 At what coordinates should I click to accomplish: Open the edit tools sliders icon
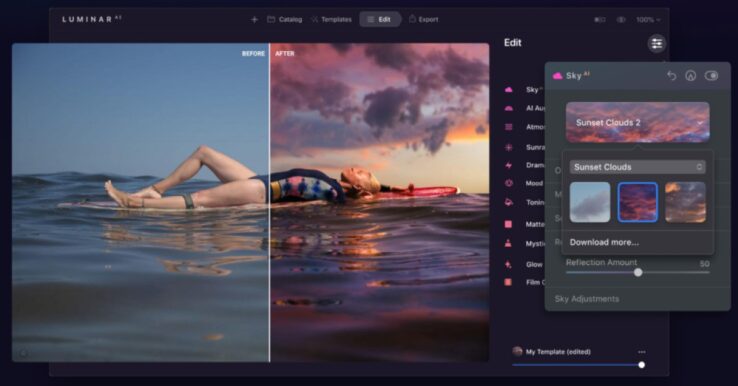point(657,44)
